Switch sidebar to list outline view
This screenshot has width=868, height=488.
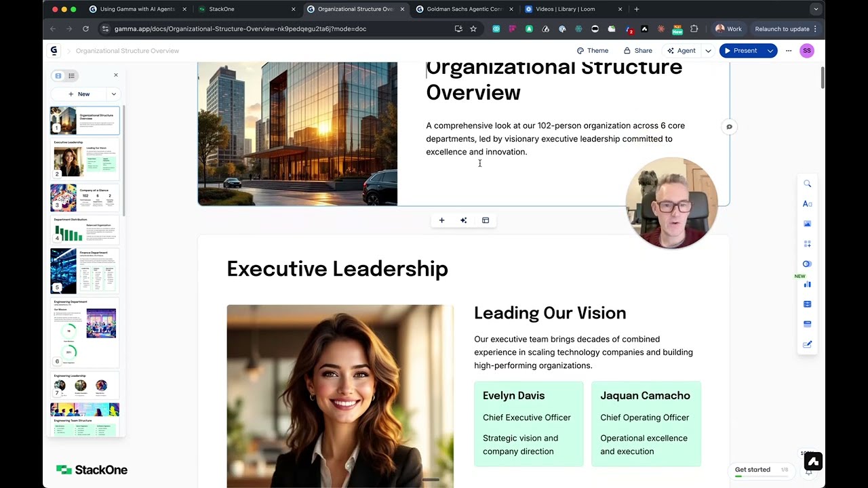click(x=71, y=75)
